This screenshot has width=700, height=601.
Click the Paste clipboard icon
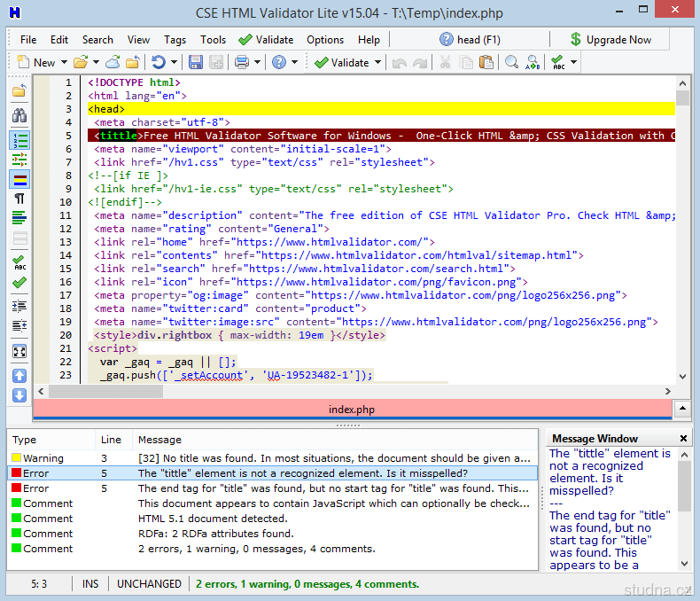[x=486, y=62]
